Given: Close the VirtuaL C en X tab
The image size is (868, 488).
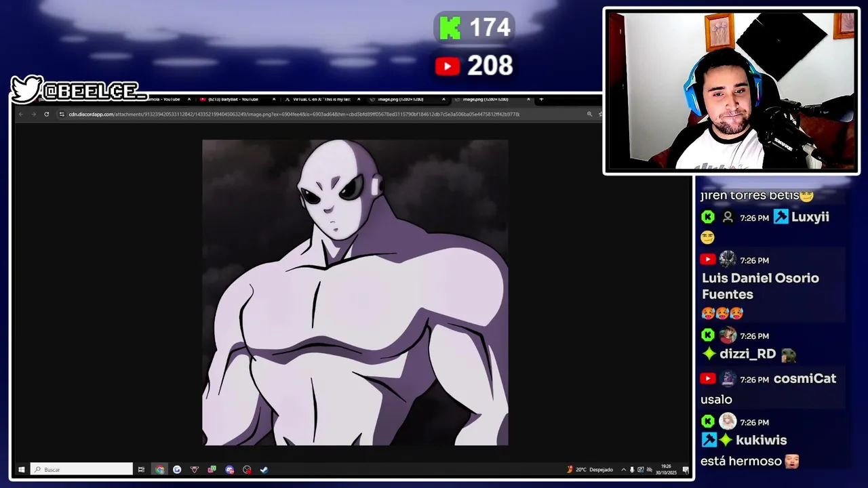Looking at the screenshot, I should click(359, 100).
